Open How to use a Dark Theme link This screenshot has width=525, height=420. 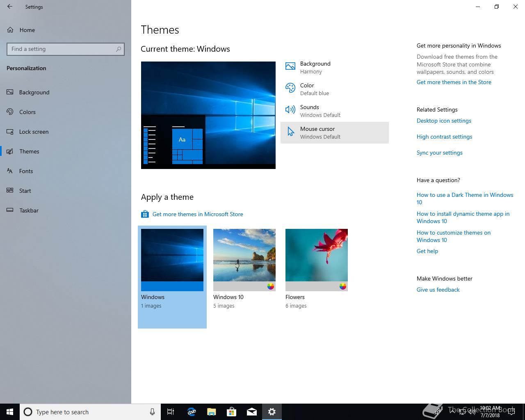[465, 199]
